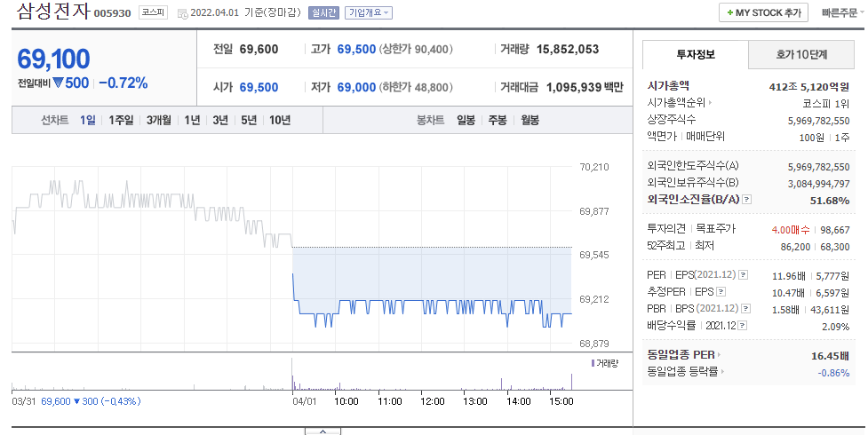Open help icon next to PER EPS(2021.12)
This screenshot has width=868, height=435.
(744, 275)
